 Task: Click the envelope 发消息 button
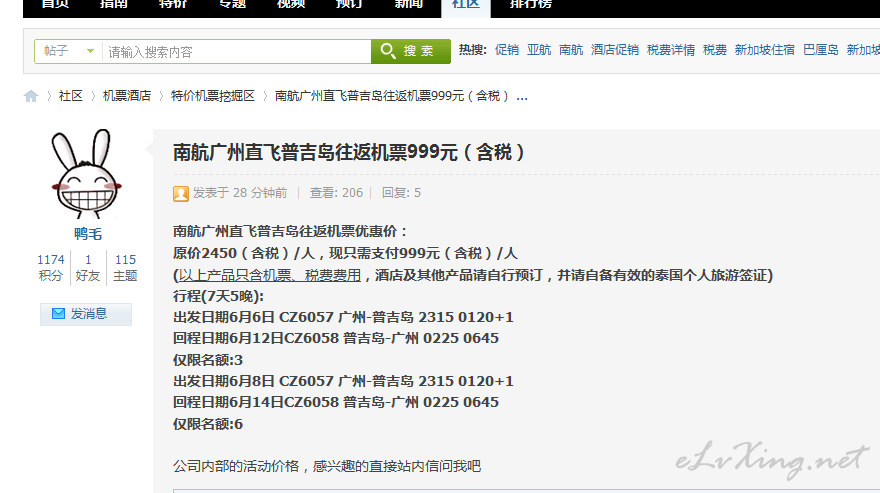click(x=86, y=314)
